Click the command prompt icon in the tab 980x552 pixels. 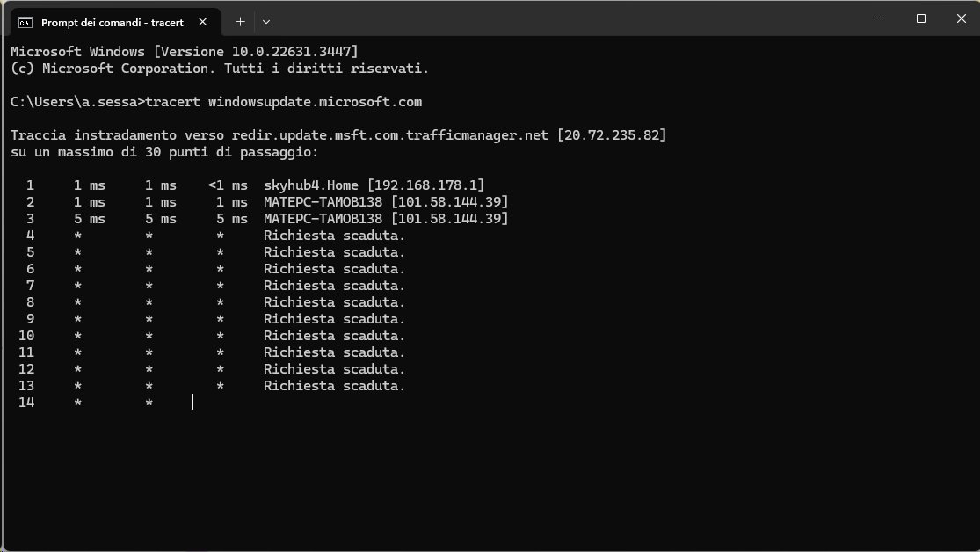pyautogui.click(x=25, y=23)
